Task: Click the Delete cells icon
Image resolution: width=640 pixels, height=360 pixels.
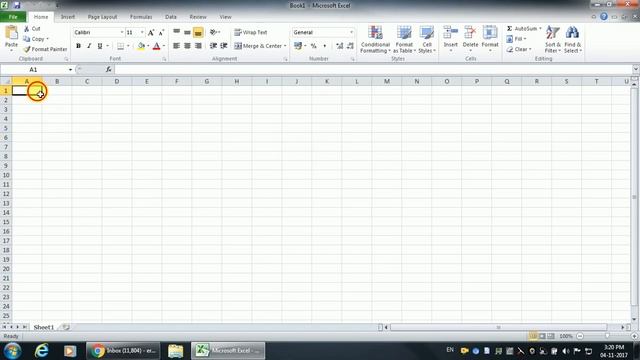Action: (x=470, y=33)
